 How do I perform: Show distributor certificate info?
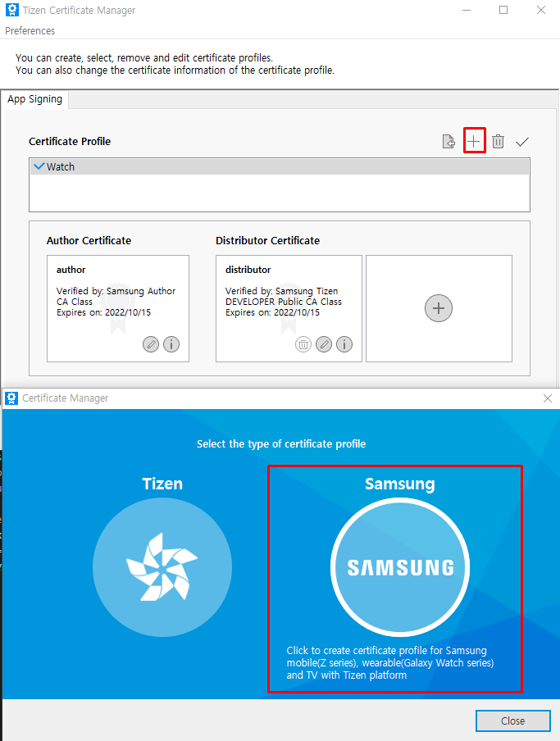click(344, 344)
